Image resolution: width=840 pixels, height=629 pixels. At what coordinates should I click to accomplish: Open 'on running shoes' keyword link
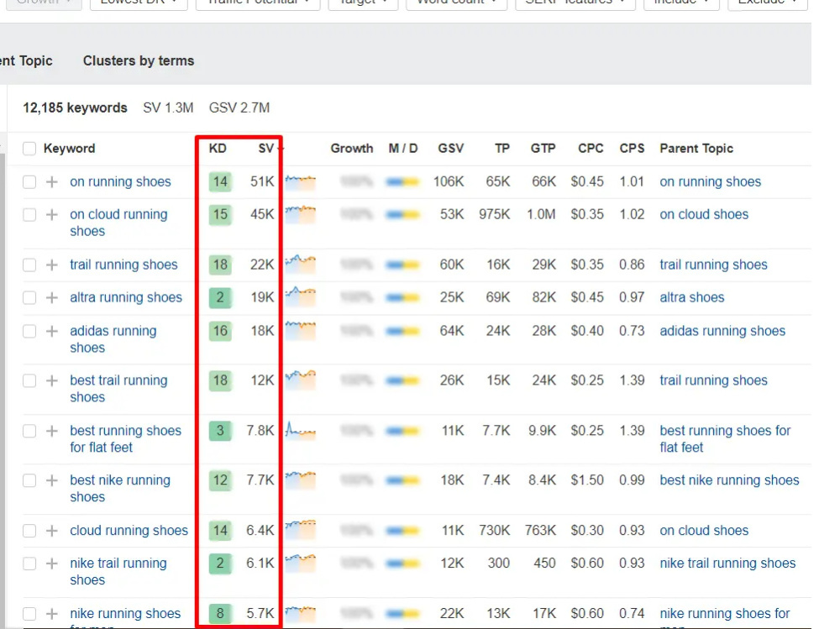pyautogui.click(x=120, y=181)
